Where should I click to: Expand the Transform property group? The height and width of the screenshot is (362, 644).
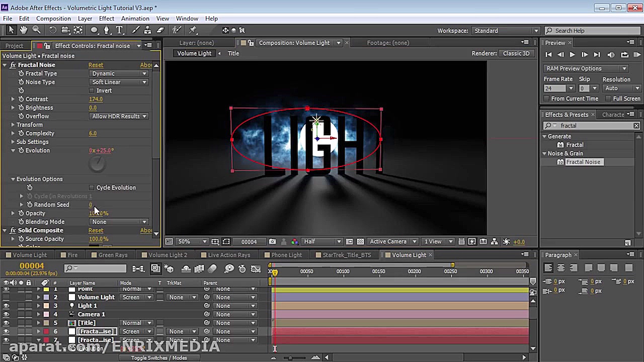(x=13, y=125)
